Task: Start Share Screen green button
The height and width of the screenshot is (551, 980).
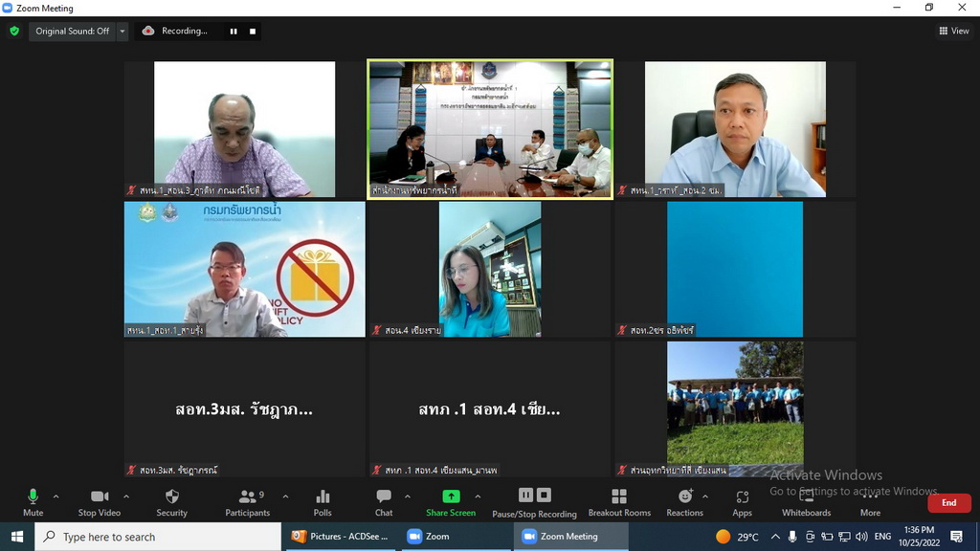Action: pos(451,502)
